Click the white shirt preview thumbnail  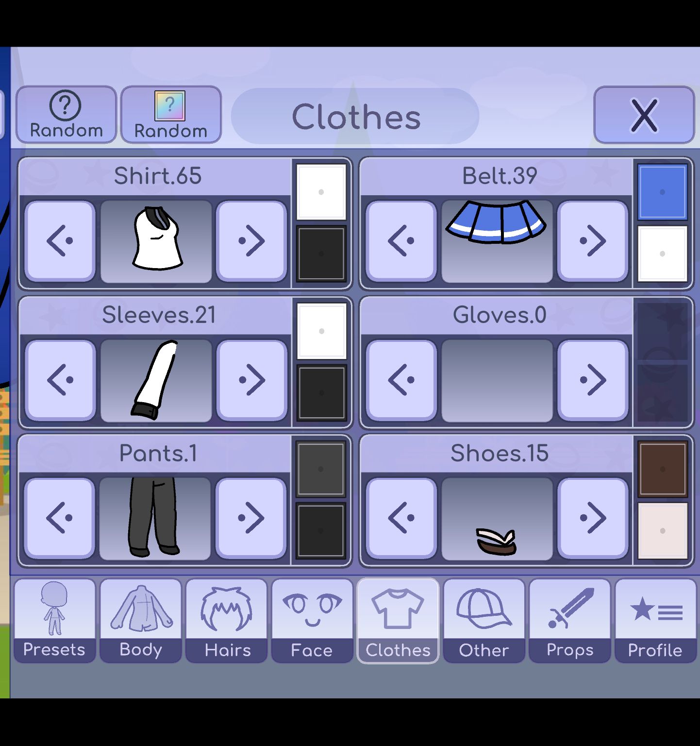[x=156, y=240]
